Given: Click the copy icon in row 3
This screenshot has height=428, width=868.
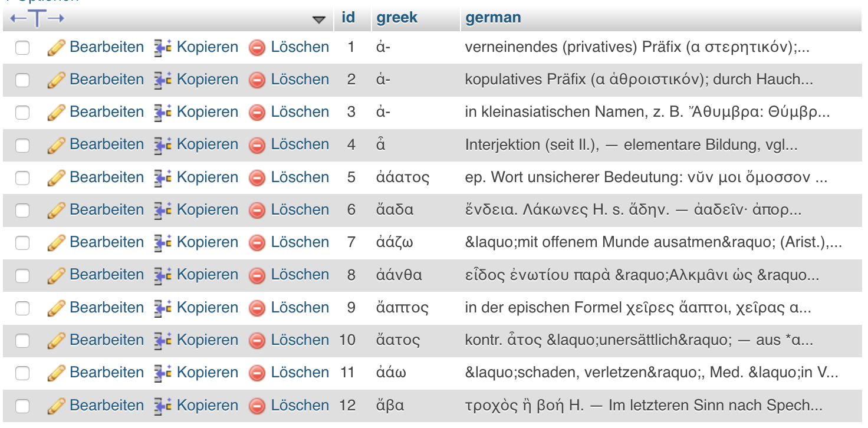Looking at the screenshot, I should click(163, 112).
